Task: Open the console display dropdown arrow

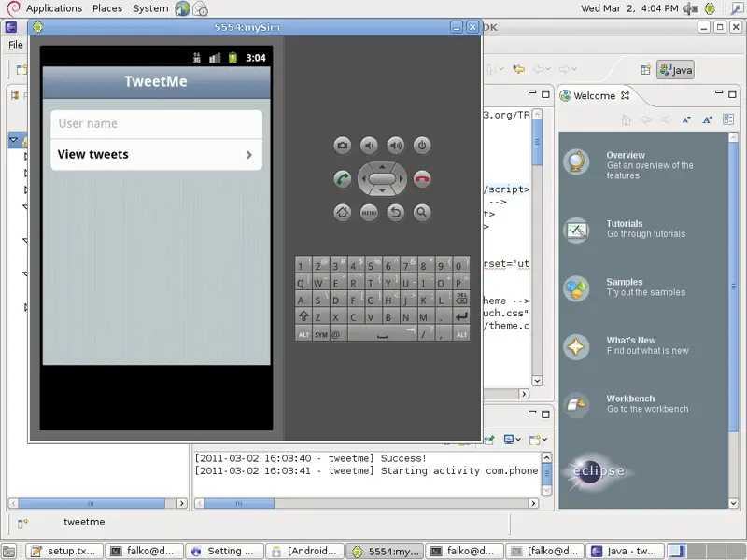Action: pyautogui.click(x=518, y=440)
